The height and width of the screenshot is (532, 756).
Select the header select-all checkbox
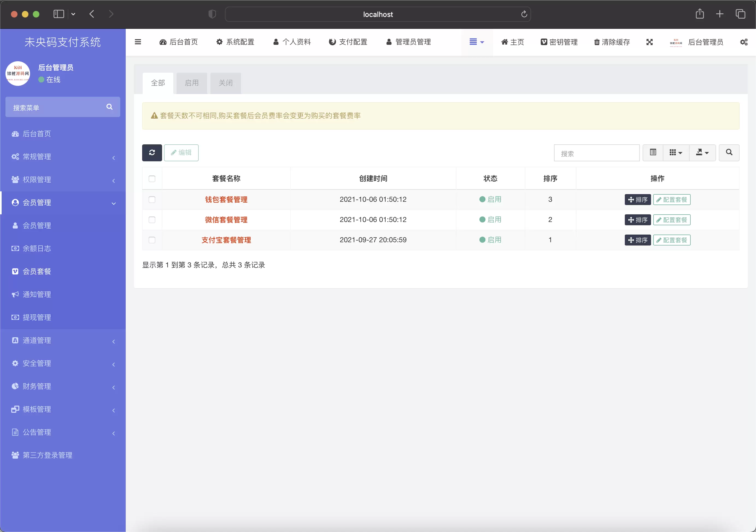point(152,179)
